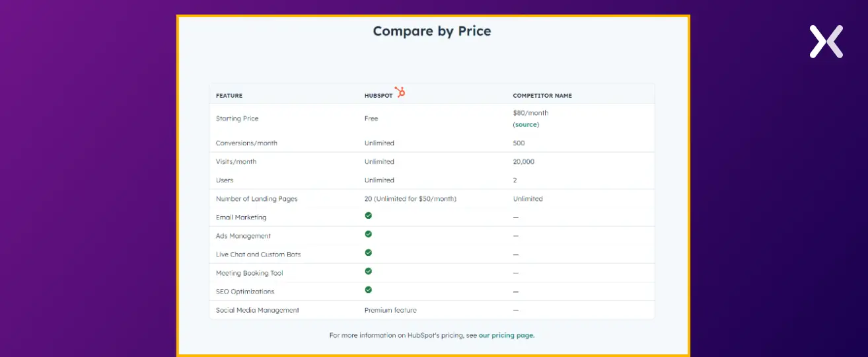Click the Meeting Booking Tool green checkmark
The width and height of the screenshot is (868, 357).
click(x=369, y=271)
